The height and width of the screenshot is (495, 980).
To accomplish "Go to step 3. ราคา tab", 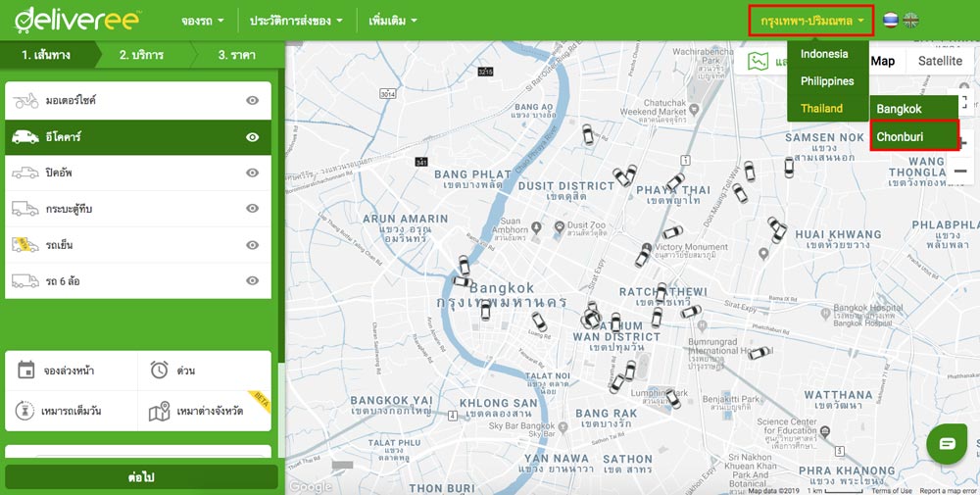I will pyautogui.click(x=238, y=55).
